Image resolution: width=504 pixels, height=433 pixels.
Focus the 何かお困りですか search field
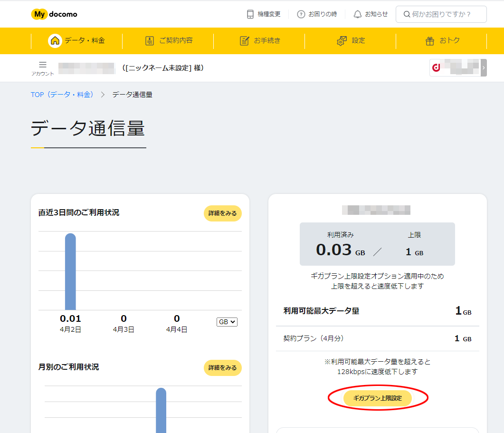coord(441,14)
